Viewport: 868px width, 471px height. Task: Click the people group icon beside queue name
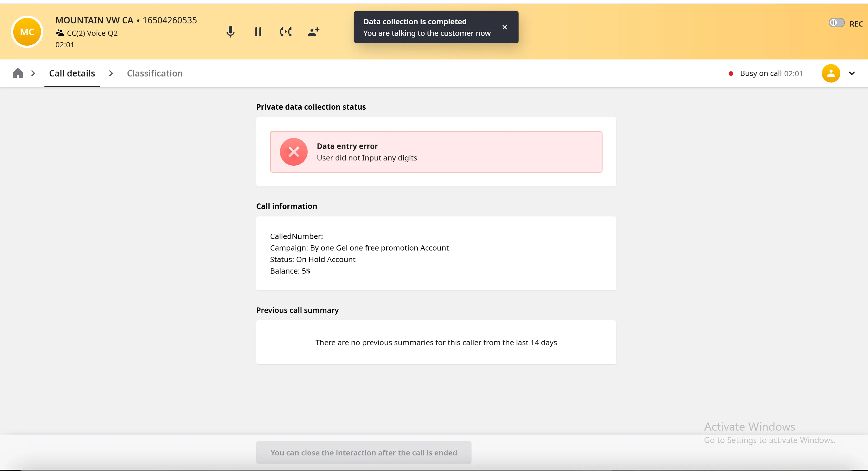60,33
